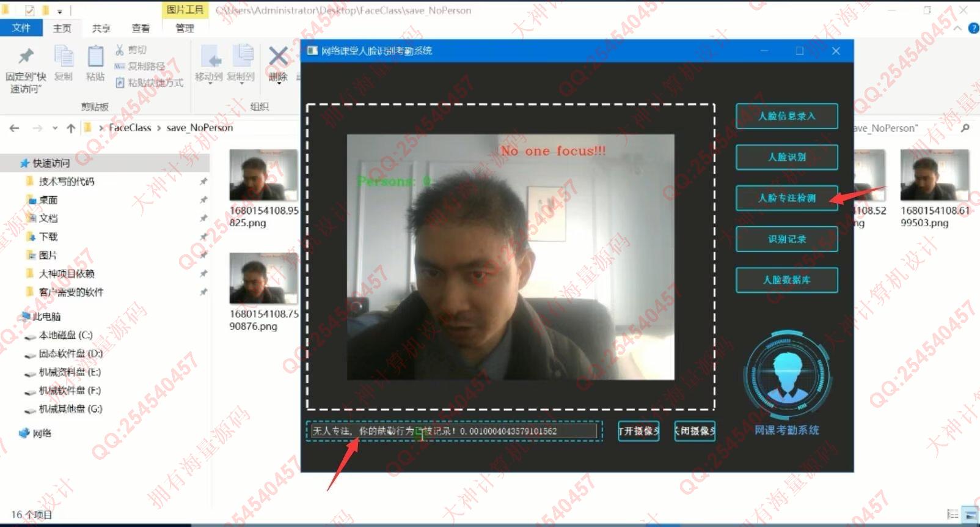Click the 关闭摄像头 button
This screenshot has width=980, height=527.
[695, 431]
